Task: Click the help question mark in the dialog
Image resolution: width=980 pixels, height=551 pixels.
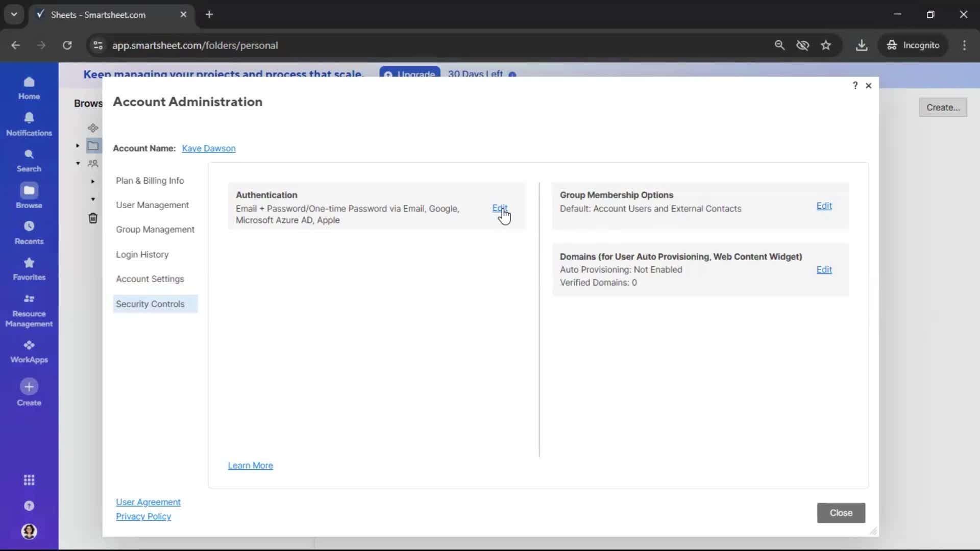Action: pyautogui.click(x=855, y=85)
